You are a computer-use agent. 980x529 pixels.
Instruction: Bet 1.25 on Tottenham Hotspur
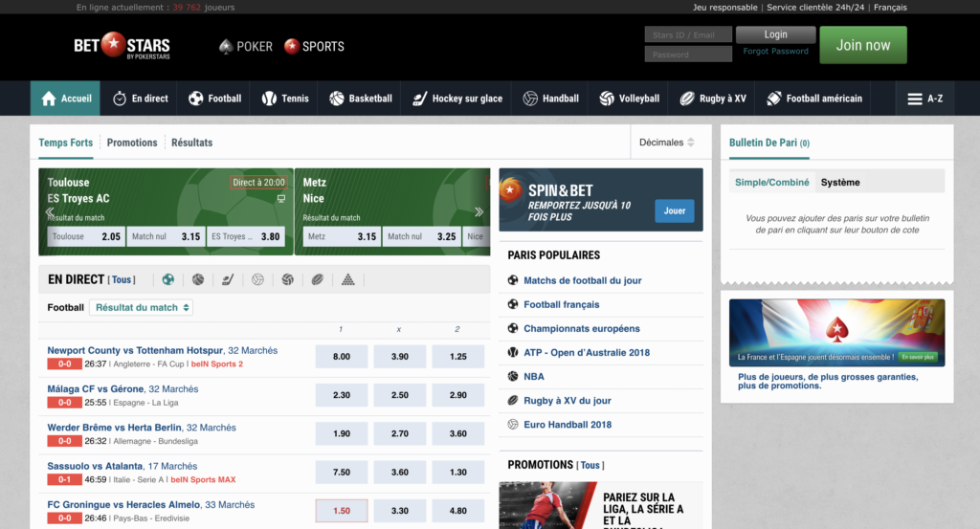pos(458,357)
